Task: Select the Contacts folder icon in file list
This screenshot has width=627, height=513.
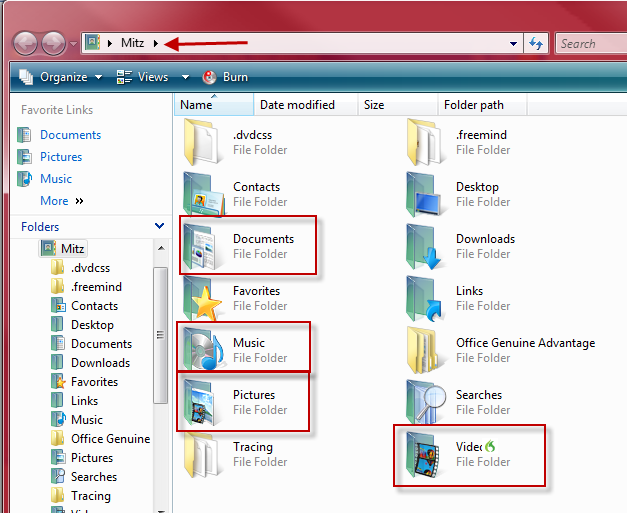Action: 203,194
